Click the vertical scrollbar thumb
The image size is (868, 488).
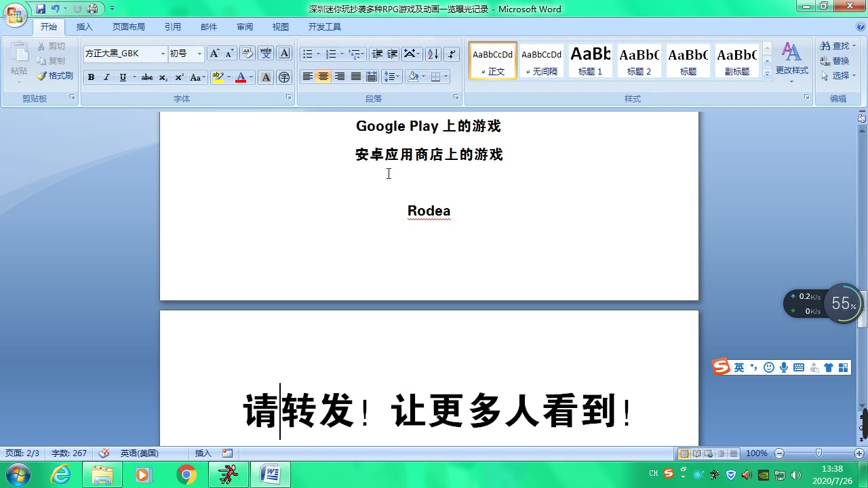click(862, 310)
